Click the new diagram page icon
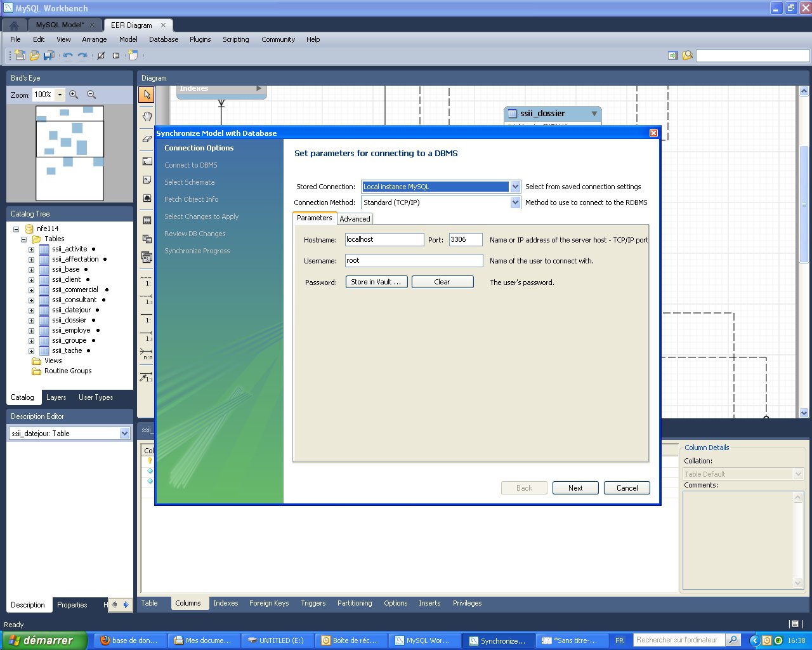The height and width of the screenshot is (650, 812). pyautogui.click(x=133, y=55)
